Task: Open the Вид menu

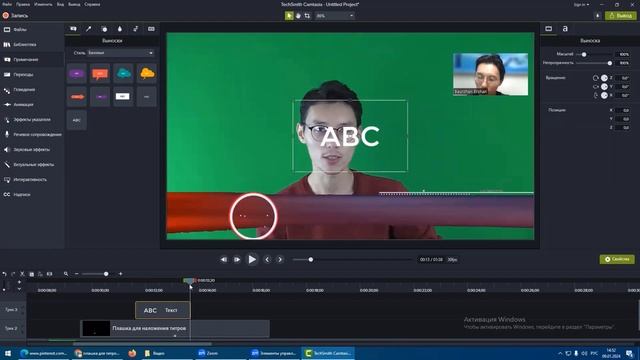Action: tap(60, 4)
